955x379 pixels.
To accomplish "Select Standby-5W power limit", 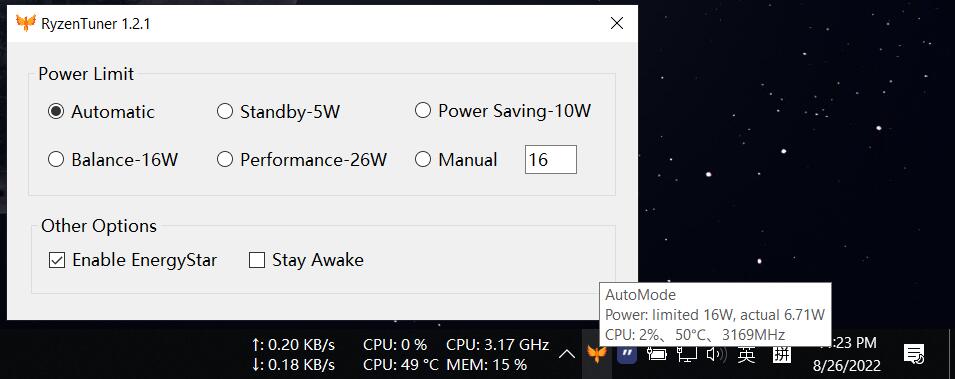I will tap(278, 112).
